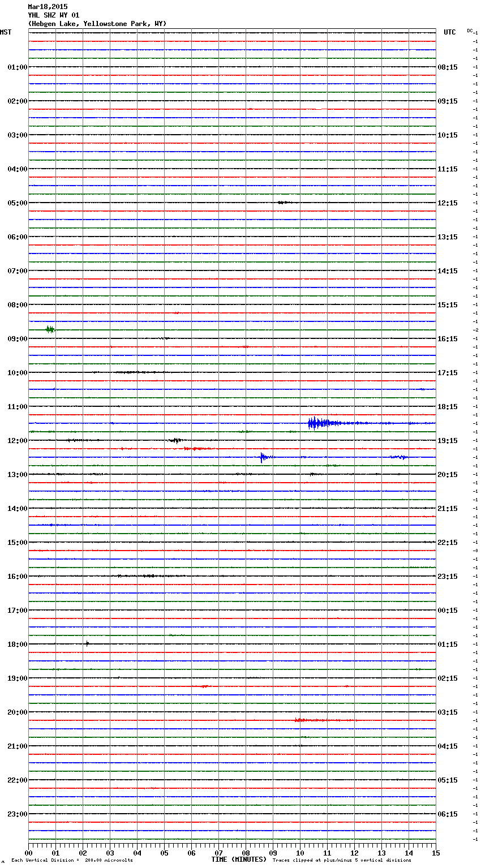Select the 12:00 MST row label
Viewport: 481px width, 868px height.
18,441
